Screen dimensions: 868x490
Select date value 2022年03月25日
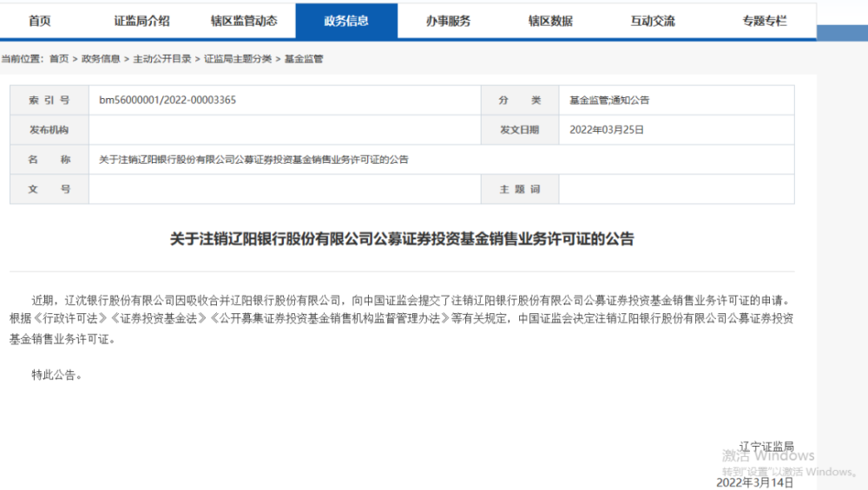point(607,130)
